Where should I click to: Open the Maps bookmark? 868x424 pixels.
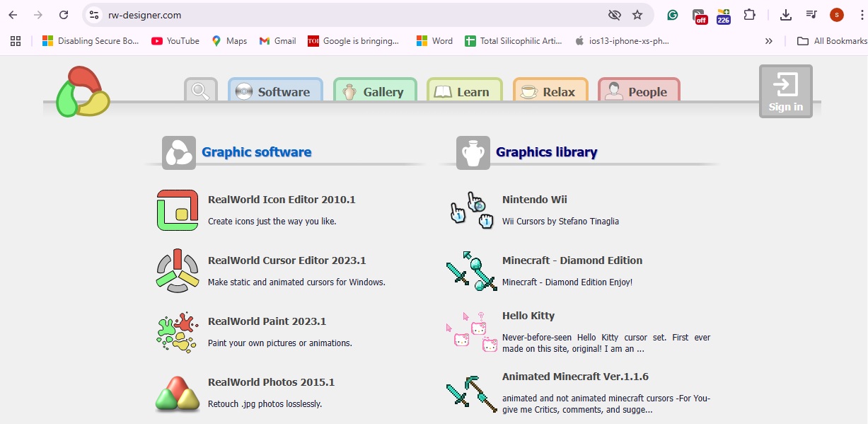(x=229, y=41)
